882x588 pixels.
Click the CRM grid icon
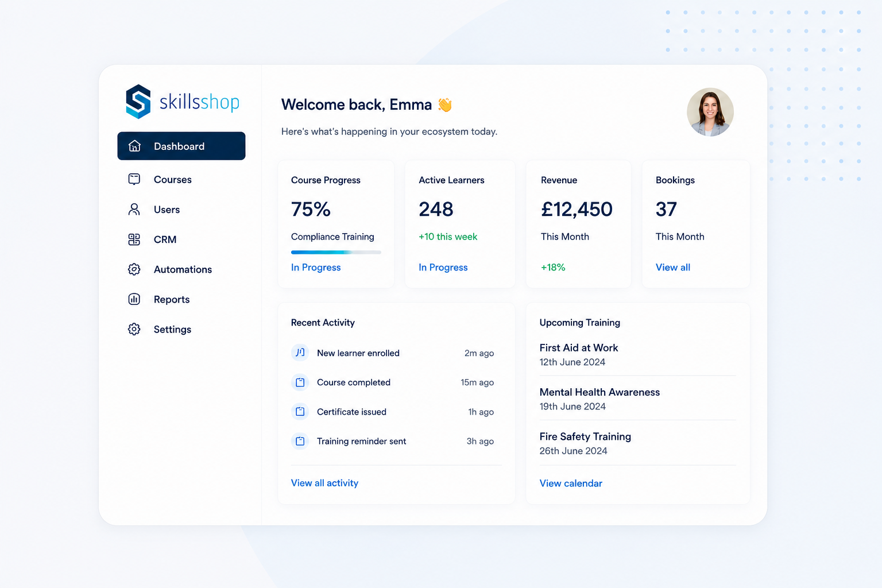[134, 239]
